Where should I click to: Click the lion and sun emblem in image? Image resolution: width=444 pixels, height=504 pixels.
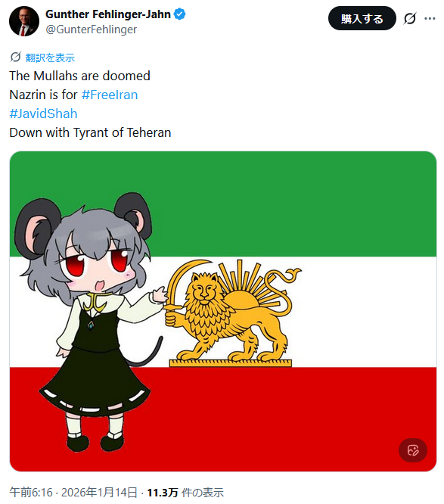pos(232,313)
